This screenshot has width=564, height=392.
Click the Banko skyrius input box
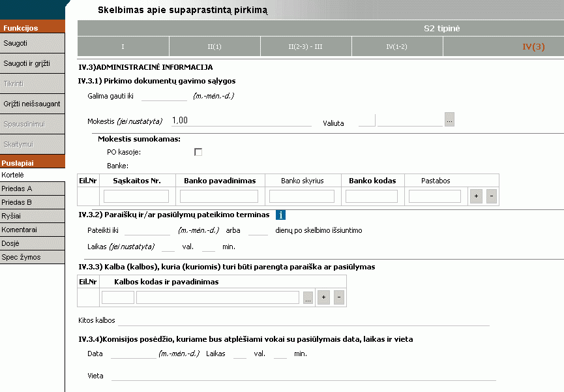pos(302,196)
